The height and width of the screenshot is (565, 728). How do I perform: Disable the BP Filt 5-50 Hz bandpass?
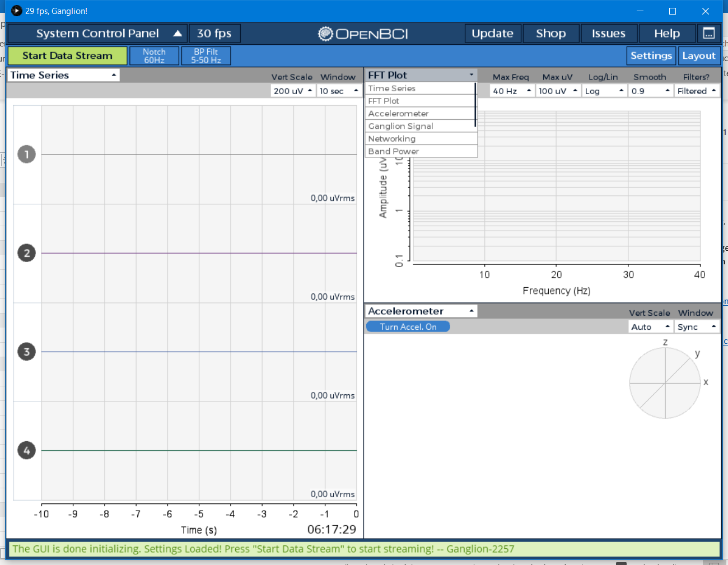(x=206, y=55)
